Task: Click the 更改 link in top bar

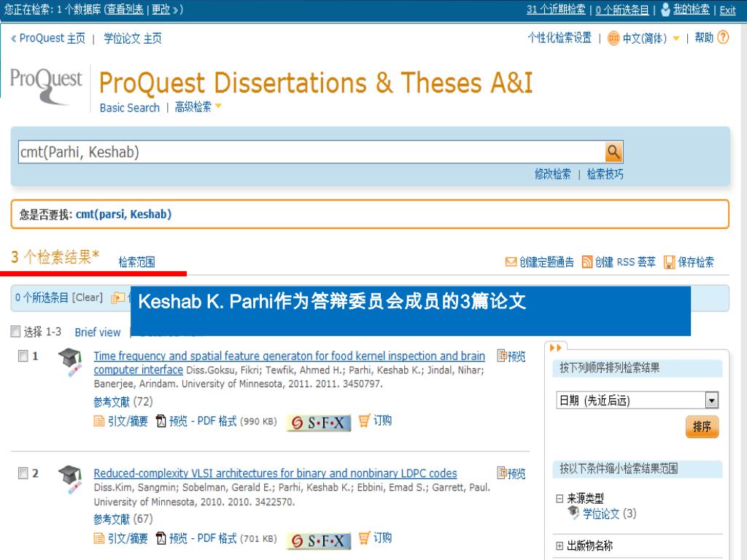Action: (161, 9)
